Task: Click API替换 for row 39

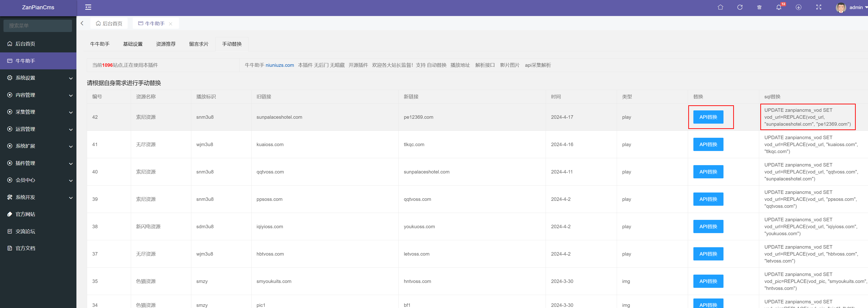Action: pyautogui.click(x=708, y=199)
